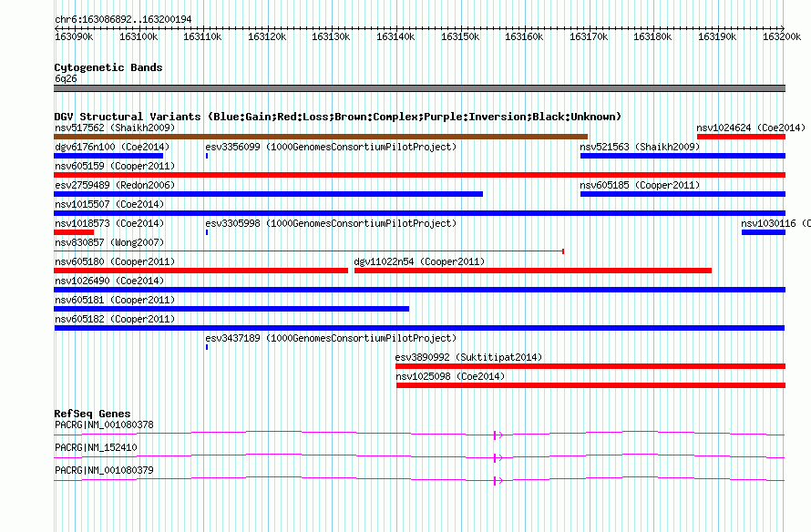Select the blue nsv605182 gain bar
The height and width of the screenshot is (532, 811).
[419, 328]
